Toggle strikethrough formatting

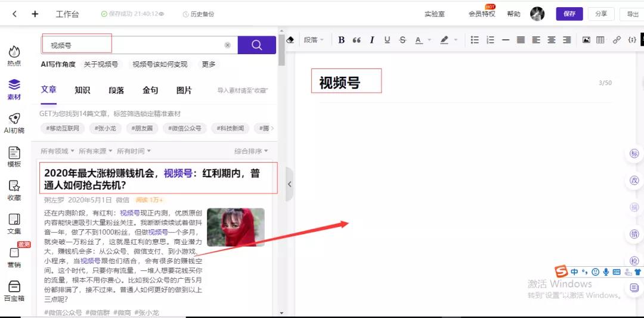pyautogui.click(x=402, y=40)
